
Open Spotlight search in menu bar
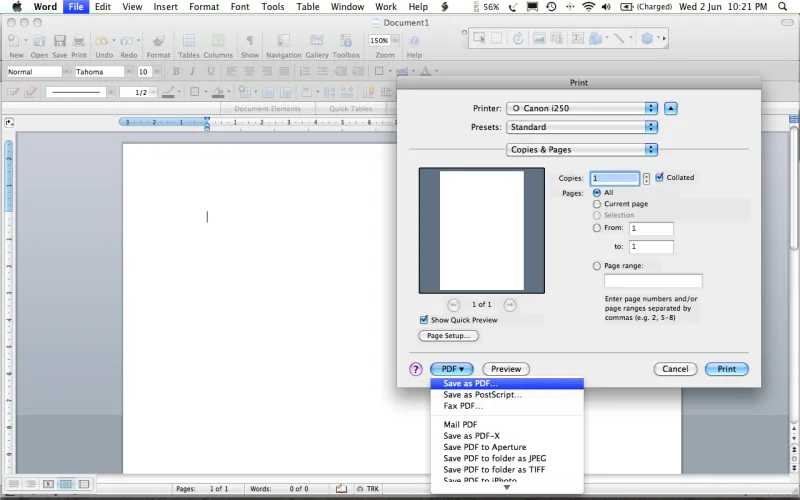(782, 7)
